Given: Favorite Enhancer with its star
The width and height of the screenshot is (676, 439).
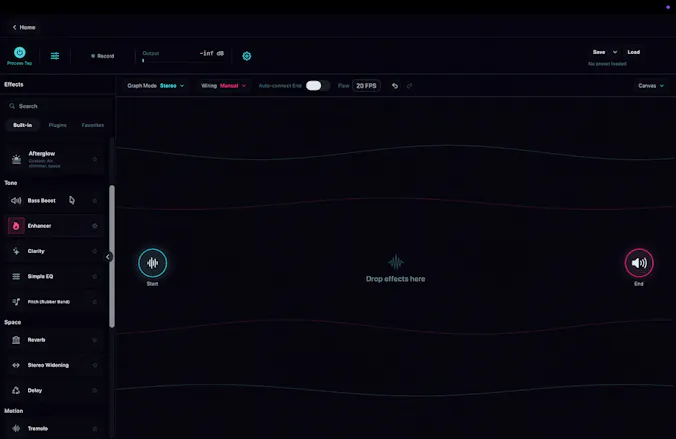Looking at the screenshot, I should [x=94, y=226].
